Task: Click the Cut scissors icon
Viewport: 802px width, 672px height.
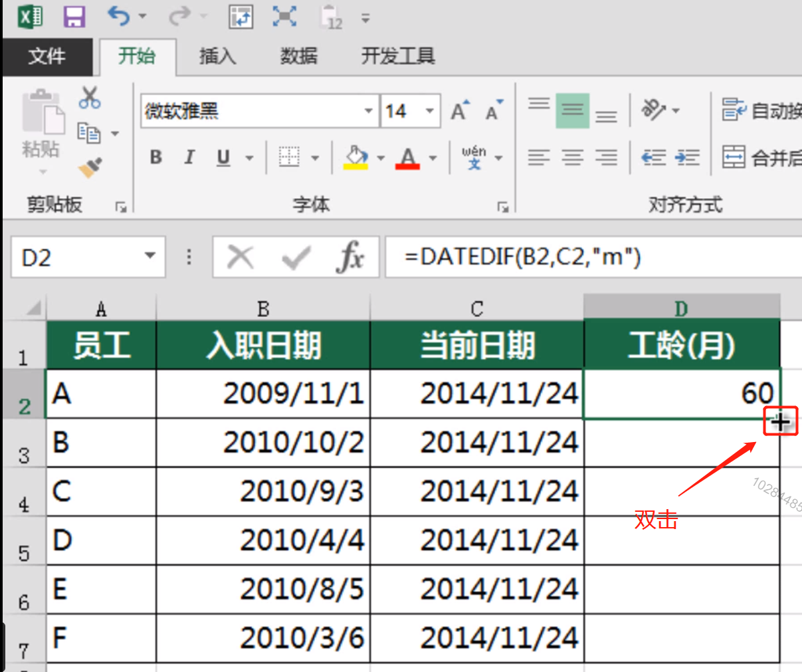Action: (89, 97)
